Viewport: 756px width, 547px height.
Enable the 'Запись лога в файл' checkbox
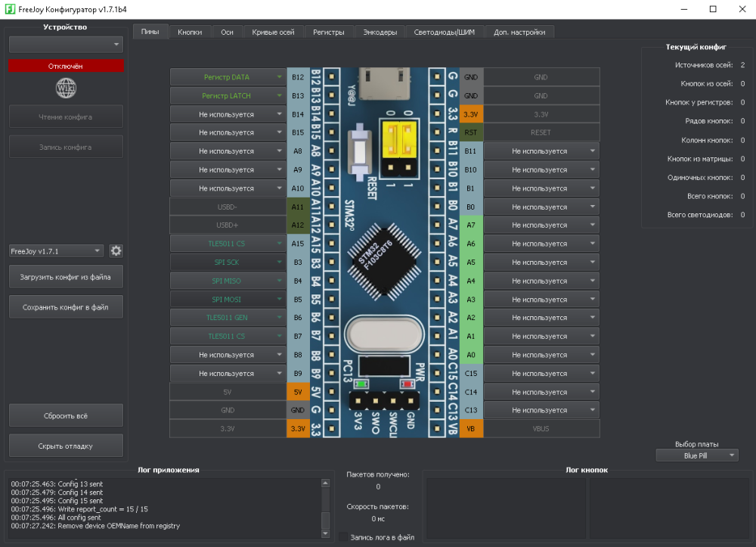[344, 537]
